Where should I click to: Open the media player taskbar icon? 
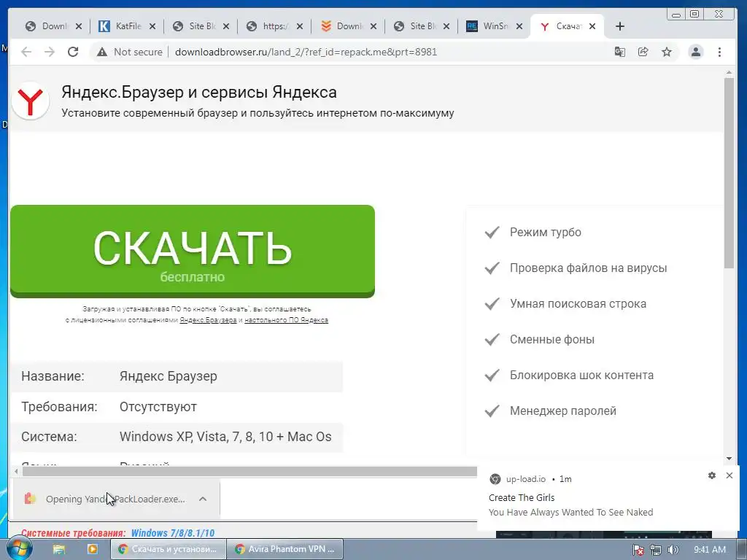92,549
